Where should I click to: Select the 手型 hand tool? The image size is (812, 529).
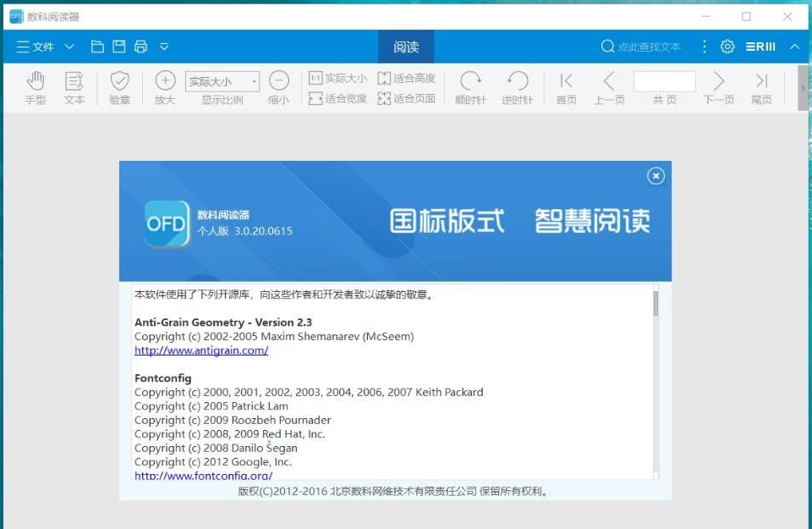(x=36, y=88)
